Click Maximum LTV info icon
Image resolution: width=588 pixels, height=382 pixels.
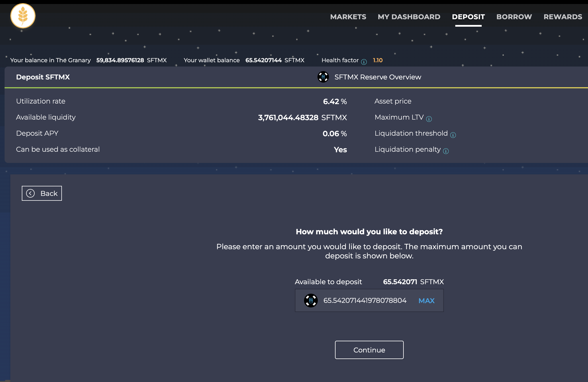[429, 119]
